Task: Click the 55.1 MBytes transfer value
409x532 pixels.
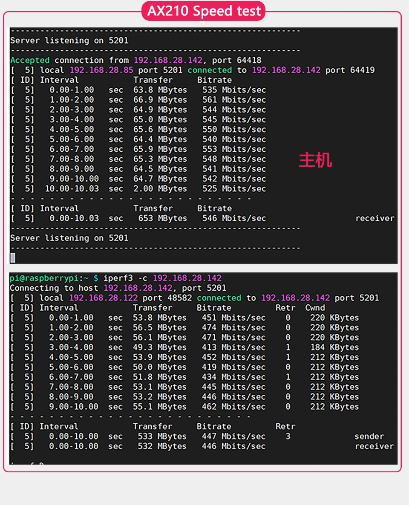Action: coord(160,407)
